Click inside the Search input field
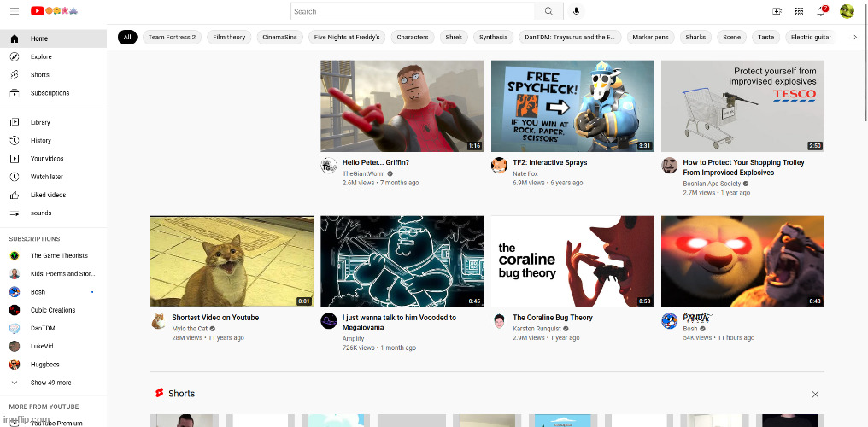 (x=413, y=11)
